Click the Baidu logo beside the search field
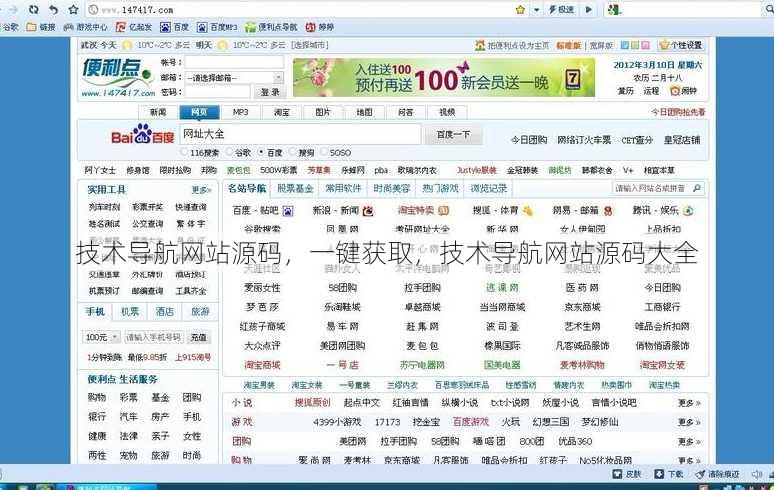The height and width of the screenshot is (490, 774). pos(143,134)
